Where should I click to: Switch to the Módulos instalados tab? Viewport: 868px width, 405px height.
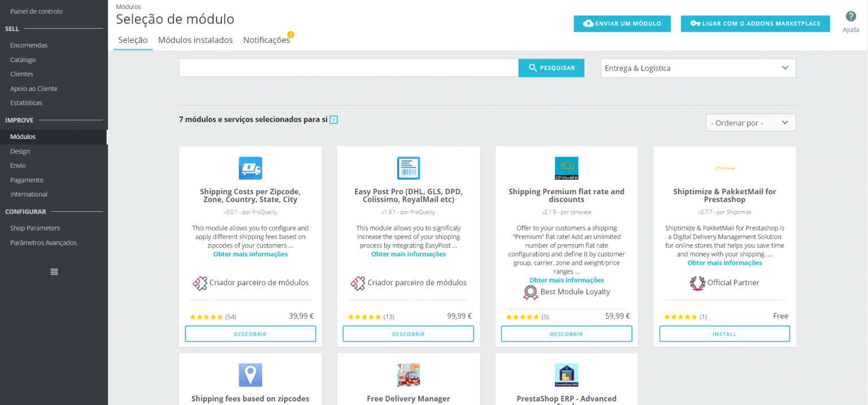point(196,40)
